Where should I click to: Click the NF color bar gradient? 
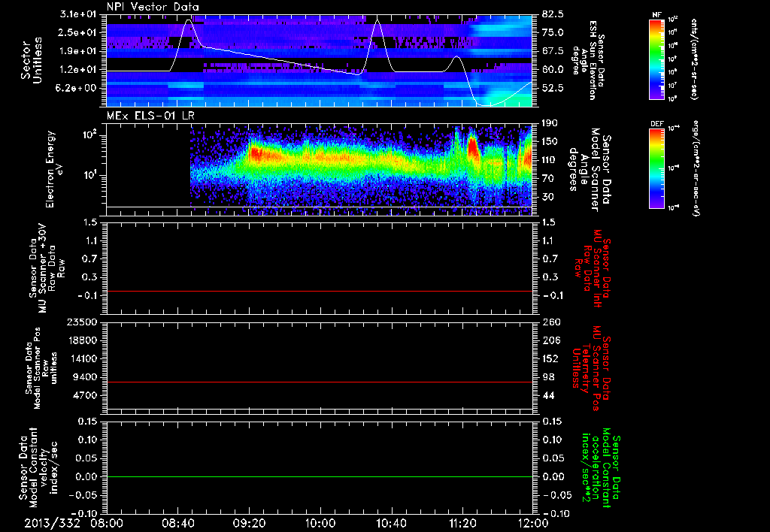click(656, 59)
